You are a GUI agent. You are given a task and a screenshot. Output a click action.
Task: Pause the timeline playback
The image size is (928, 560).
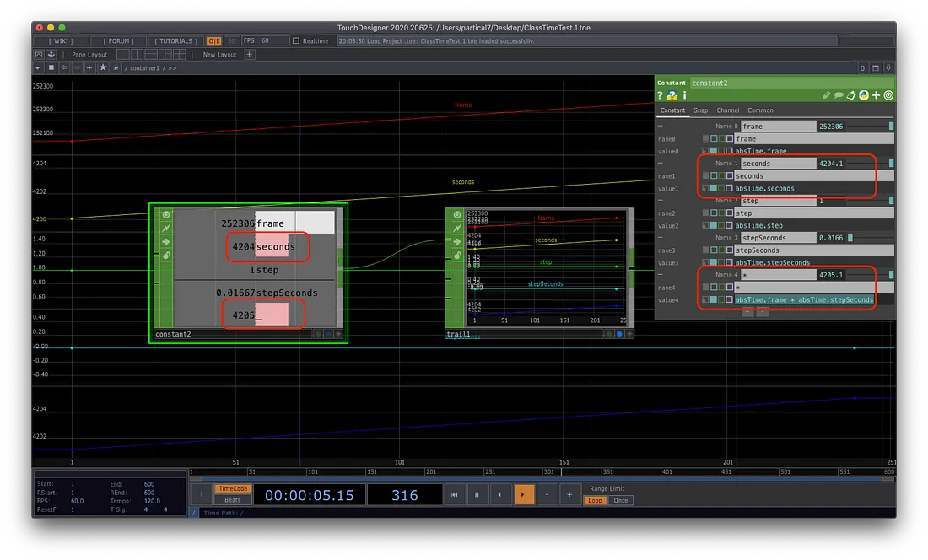pyautogui.click(x=477, y=495)
